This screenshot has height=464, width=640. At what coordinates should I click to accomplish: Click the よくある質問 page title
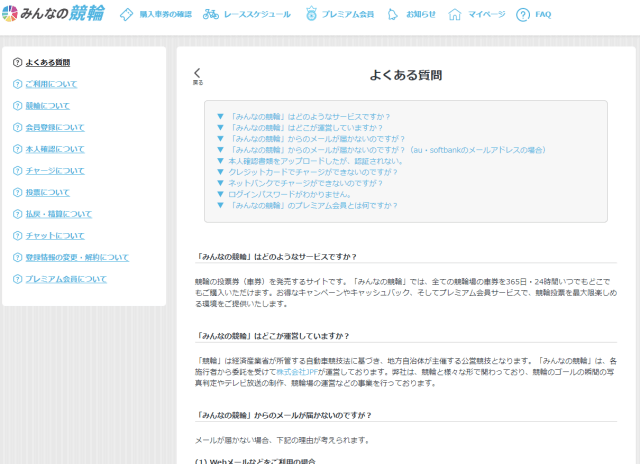tap(406, 75)
